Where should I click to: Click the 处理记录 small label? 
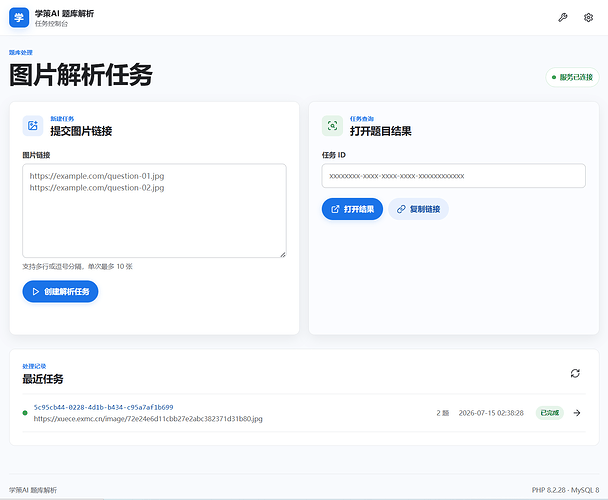(34, 366)
